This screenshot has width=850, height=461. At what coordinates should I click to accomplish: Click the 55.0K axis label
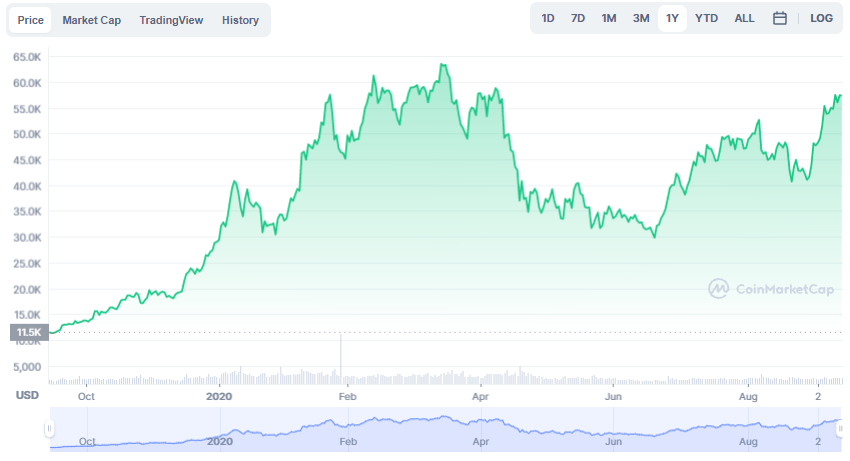coord(27,109)
